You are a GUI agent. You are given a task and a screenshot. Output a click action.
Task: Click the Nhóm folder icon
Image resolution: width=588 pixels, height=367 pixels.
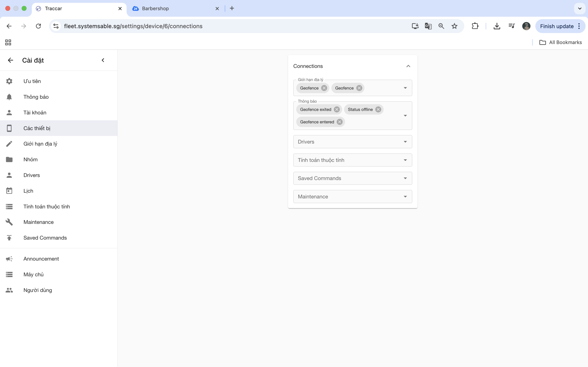[9, 159]
